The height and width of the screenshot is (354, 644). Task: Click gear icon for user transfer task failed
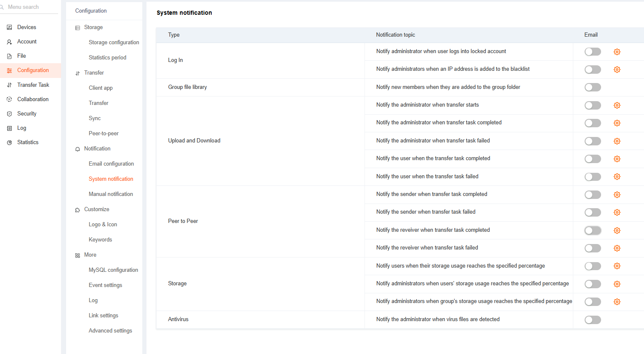point(617,177)
